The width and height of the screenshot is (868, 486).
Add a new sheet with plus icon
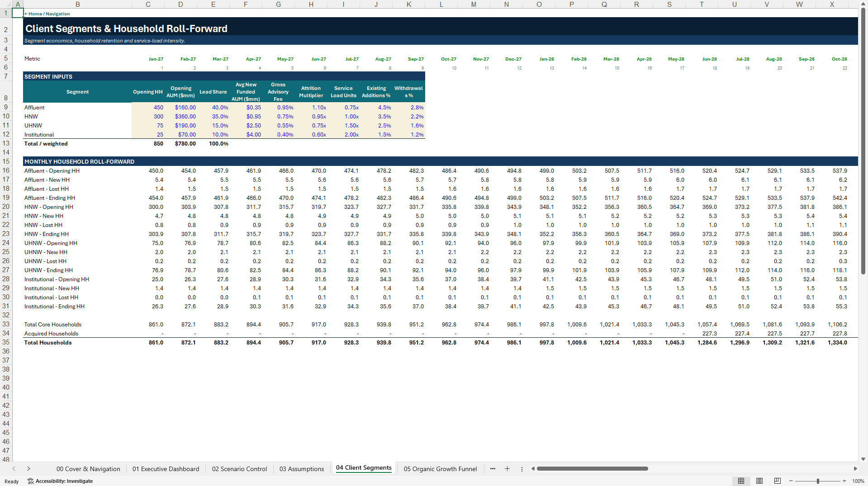[507, 469]
